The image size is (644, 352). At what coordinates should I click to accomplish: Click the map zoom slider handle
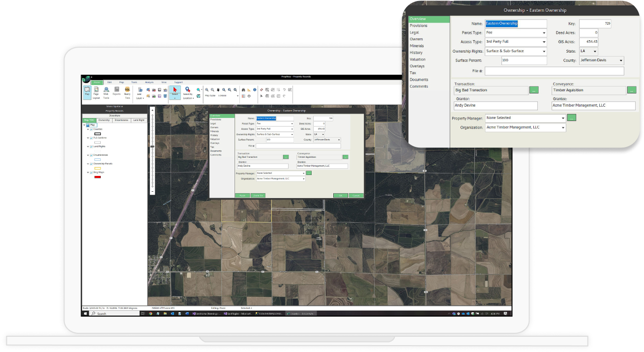pyautogui.click(x=152, y=147)
